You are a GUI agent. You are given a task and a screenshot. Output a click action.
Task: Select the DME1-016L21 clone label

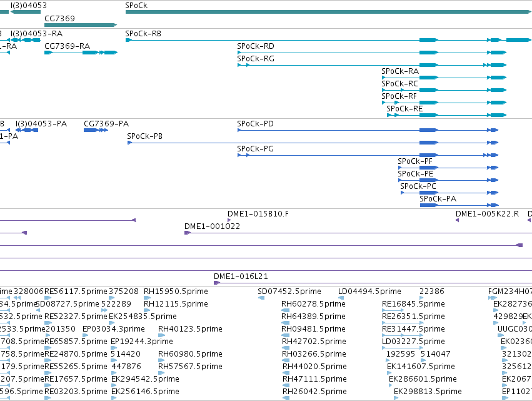click(x=241, y=277)
